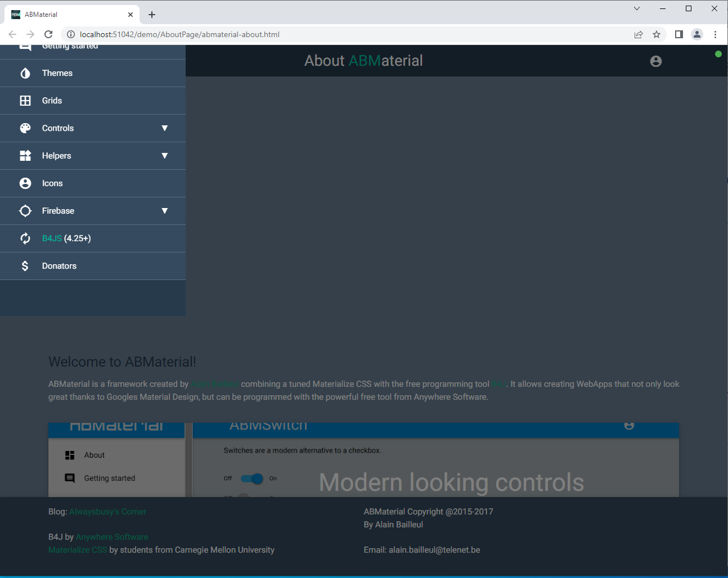Image resolution: width=728 pixels, height=578 pixels.
Task: Click the 'Welcome to ABMaterial!' heading
Action: point(122,362)
